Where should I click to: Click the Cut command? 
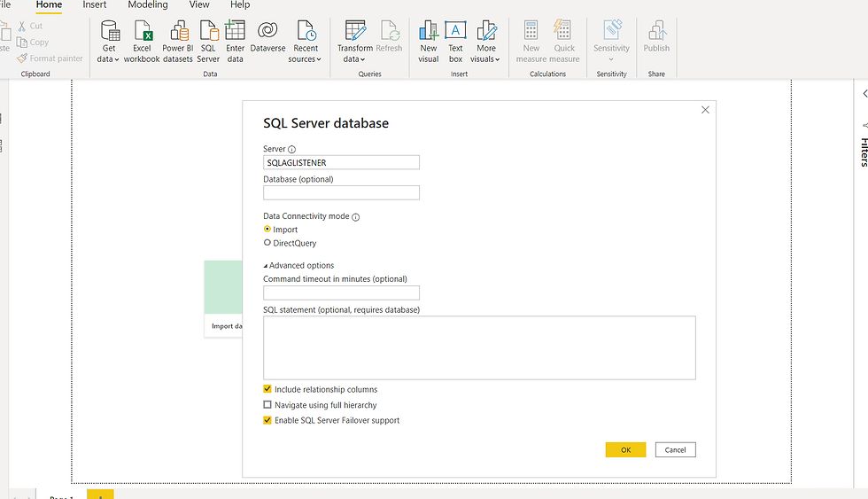(x=30, y=26)
